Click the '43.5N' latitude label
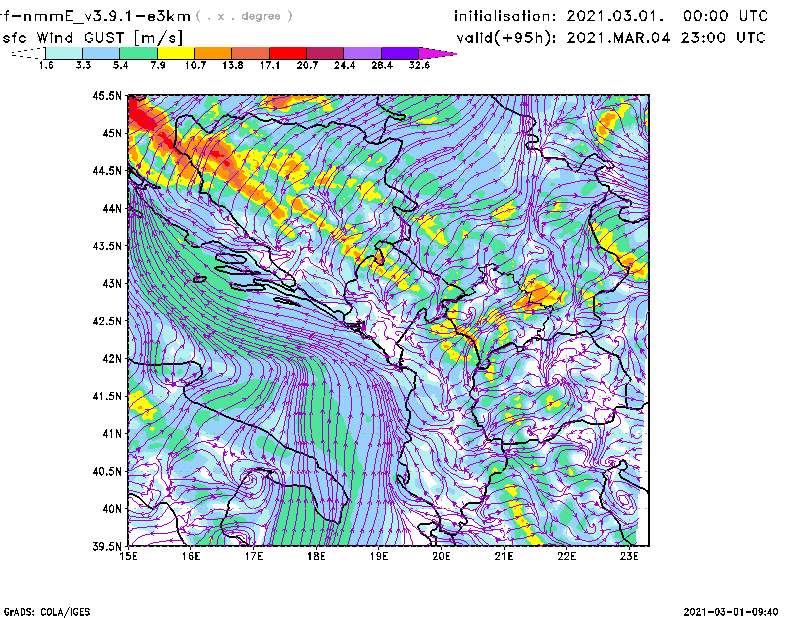The width and height of the screenshot is (800, 618). coord(107,246)
